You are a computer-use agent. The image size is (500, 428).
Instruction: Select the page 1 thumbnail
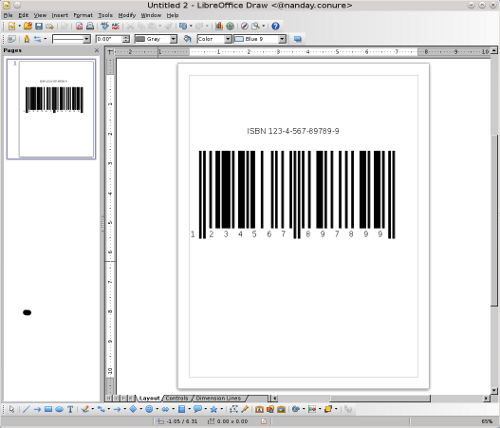click(x=51, y=109)
